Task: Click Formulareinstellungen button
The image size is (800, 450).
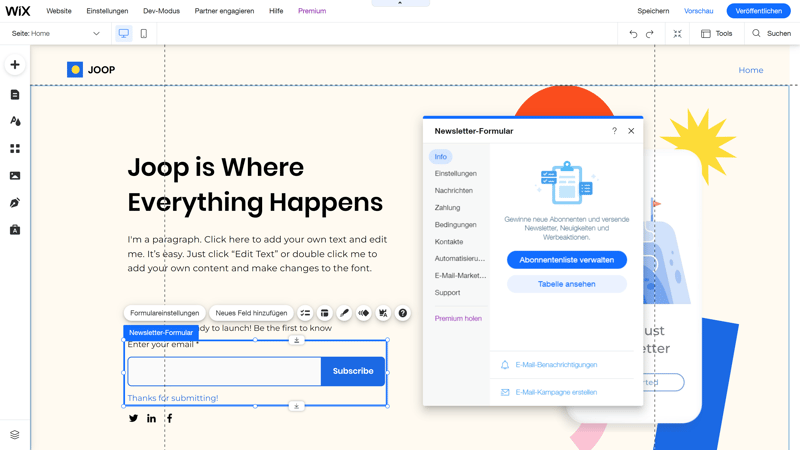Action: pos(164,313)
